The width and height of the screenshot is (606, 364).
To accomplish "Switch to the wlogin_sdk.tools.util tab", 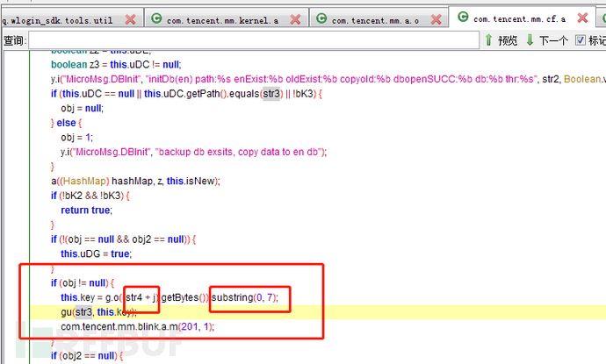I will (58, 20).
